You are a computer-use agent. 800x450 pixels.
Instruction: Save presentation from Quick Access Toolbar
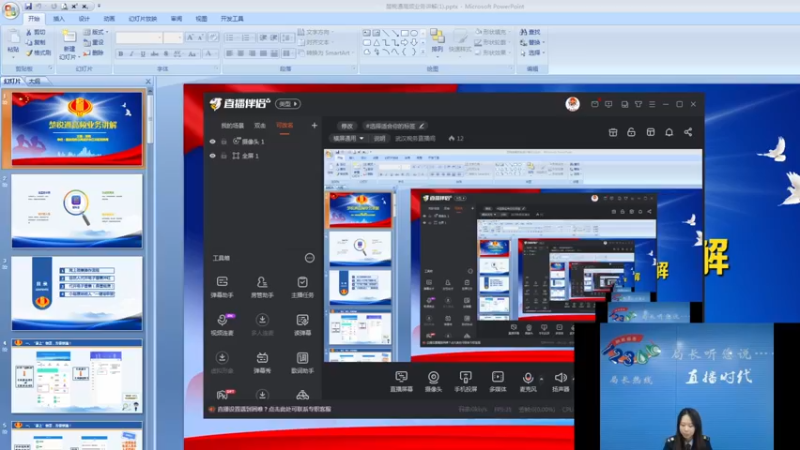click(x=29, y=6)
